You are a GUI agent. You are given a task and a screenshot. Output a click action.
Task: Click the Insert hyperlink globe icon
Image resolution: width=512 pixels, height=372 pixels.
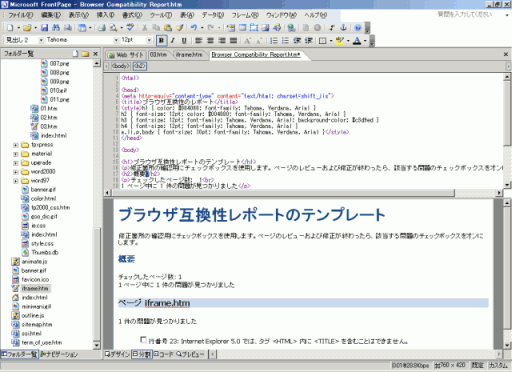click(x=291, y=28)
